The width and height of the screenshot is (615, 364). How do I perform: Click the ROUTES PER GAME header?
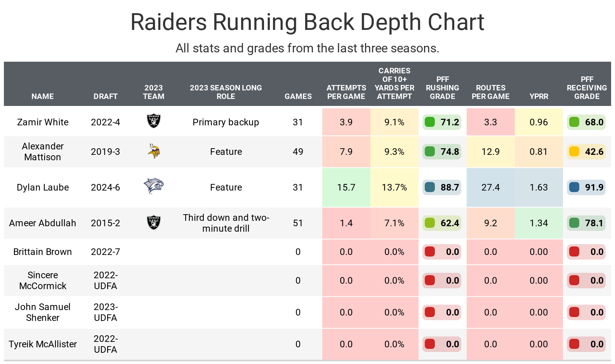(490, 92)
